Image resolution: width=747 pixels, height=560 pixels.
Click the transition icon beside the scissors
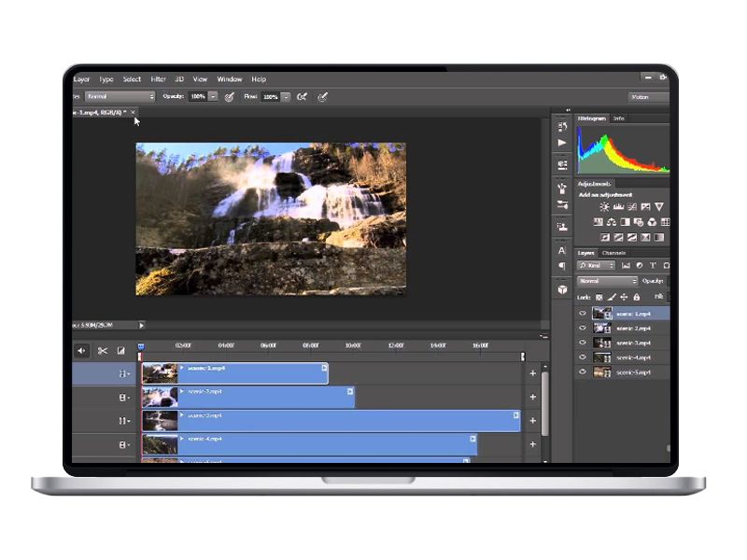tap(120, 351)
